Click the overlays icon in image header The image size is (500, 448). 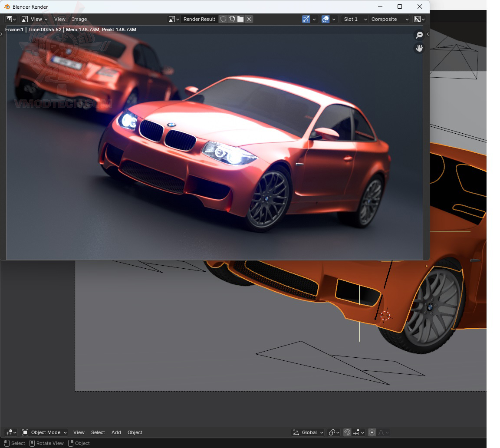coord(326,19)
